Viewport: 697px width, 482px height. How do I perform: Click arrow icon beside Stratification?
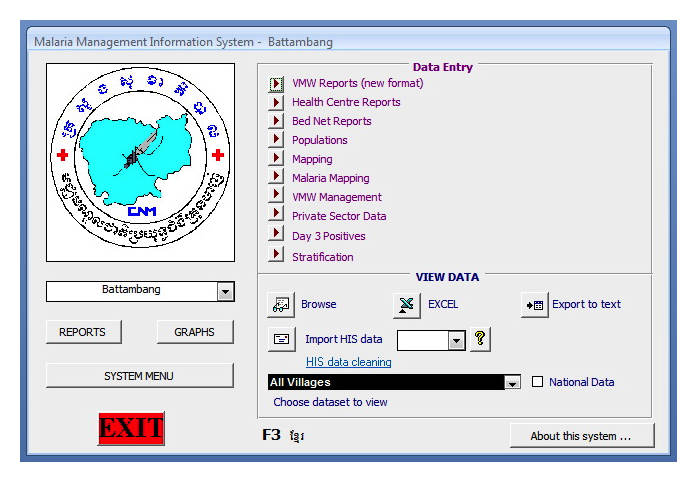tap(277, 256)
